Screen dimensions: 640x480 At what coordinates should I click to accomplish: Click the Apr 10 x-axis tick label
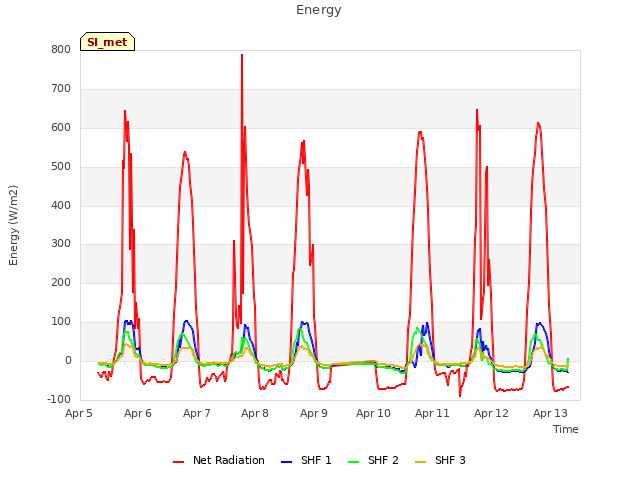373,413
